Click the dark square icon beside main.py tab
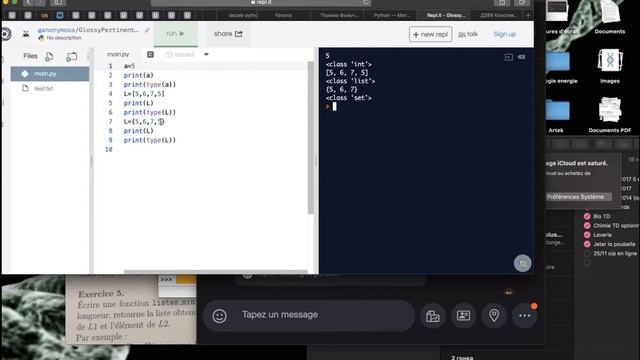The width and height of the screenshot is (640, 360). tap(150, 54)
